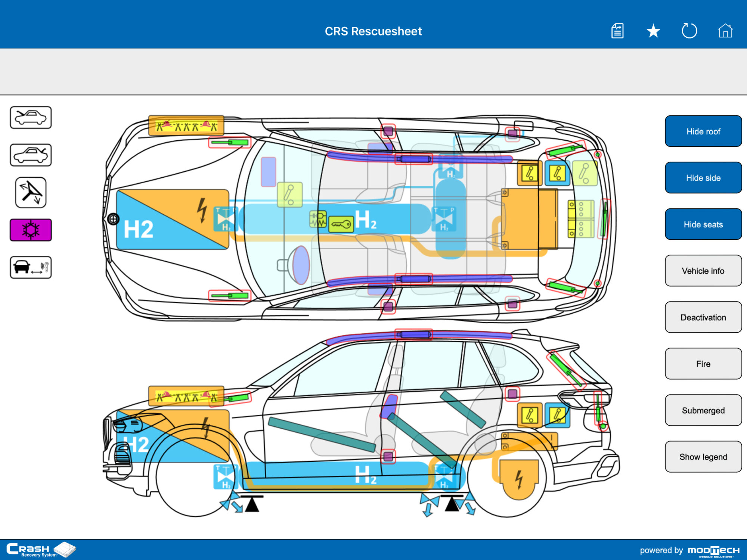Open the Fire procedure
This screenshot has width=747, height=560.
703,364
